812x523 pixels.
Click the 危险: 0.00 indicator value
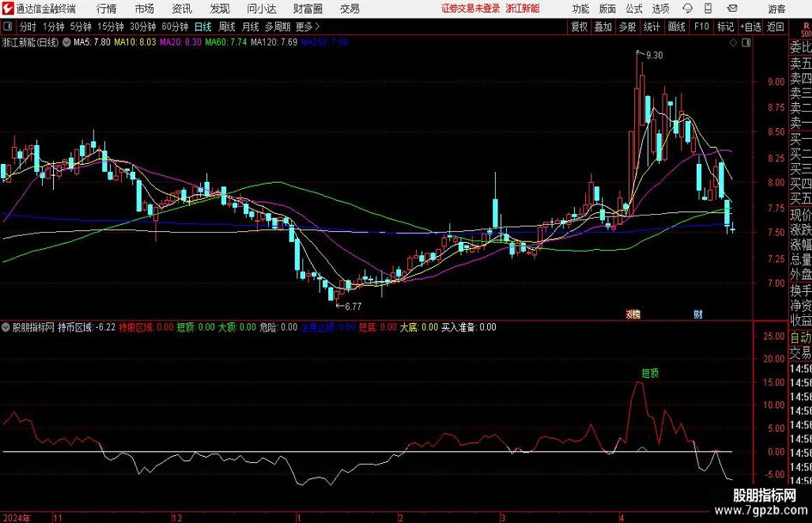click(278, 327)
